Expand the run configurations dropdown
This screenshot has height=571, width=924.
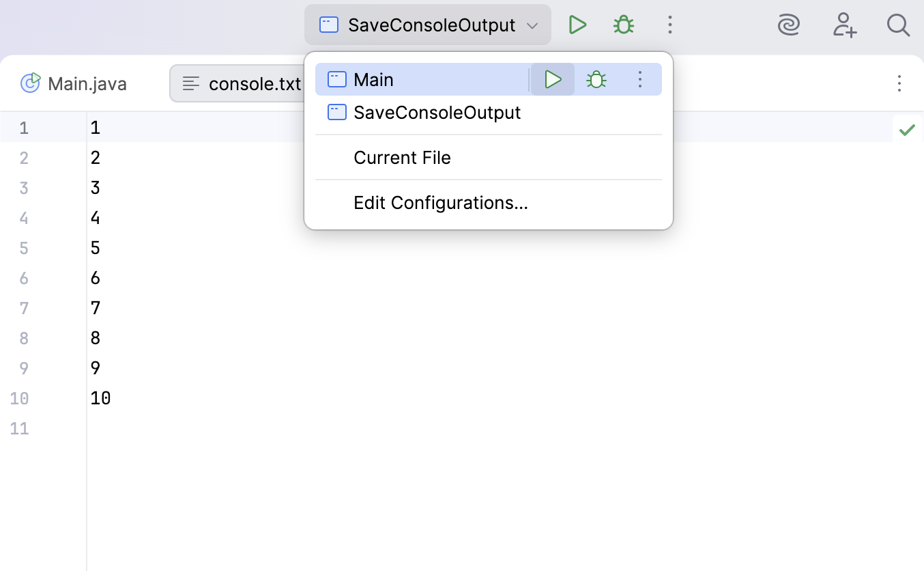click(x=532, y=25)
